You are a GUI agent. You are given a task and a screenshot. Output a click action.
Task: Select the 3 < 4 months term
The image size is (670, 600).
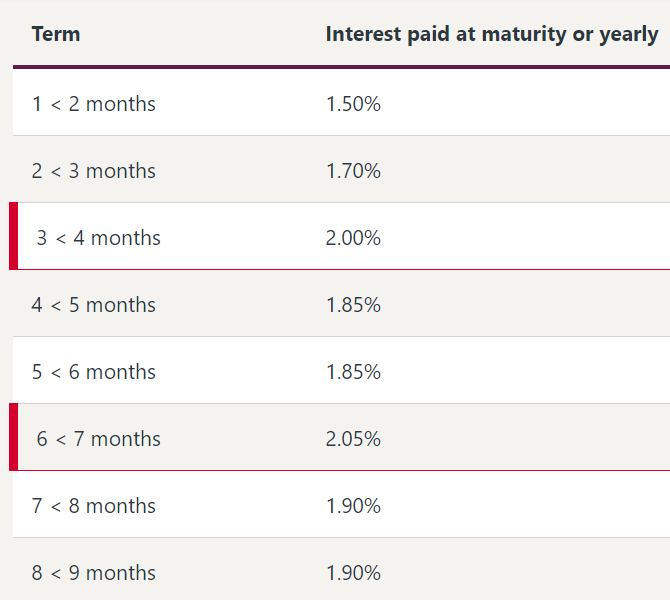point(98,238)
